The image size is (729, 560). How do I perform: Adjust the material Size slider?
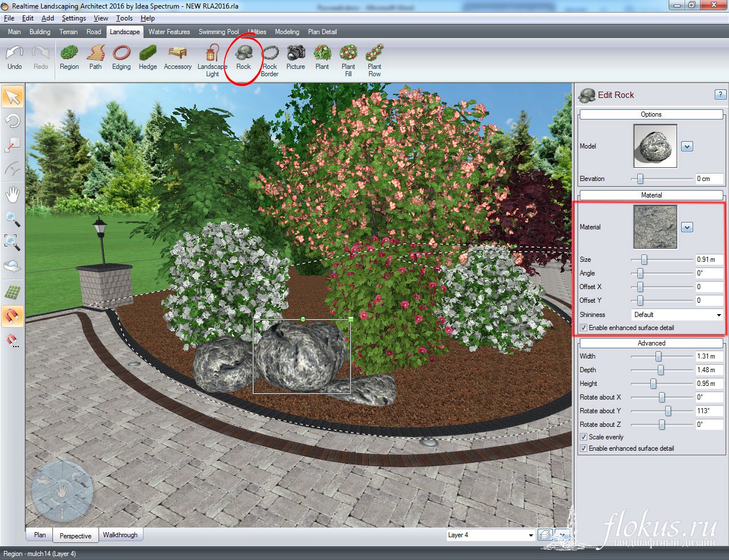pos(644,260)
